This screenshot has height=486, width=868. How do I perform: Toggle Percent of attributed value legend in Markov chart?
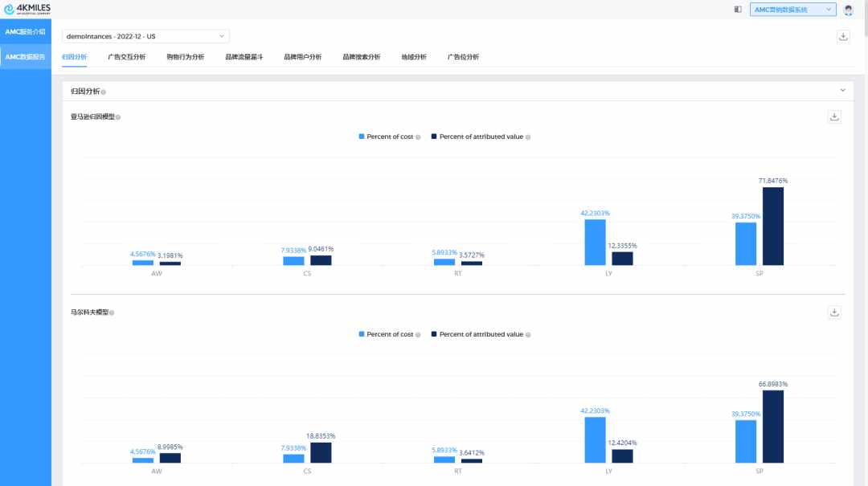click(477, 334)
